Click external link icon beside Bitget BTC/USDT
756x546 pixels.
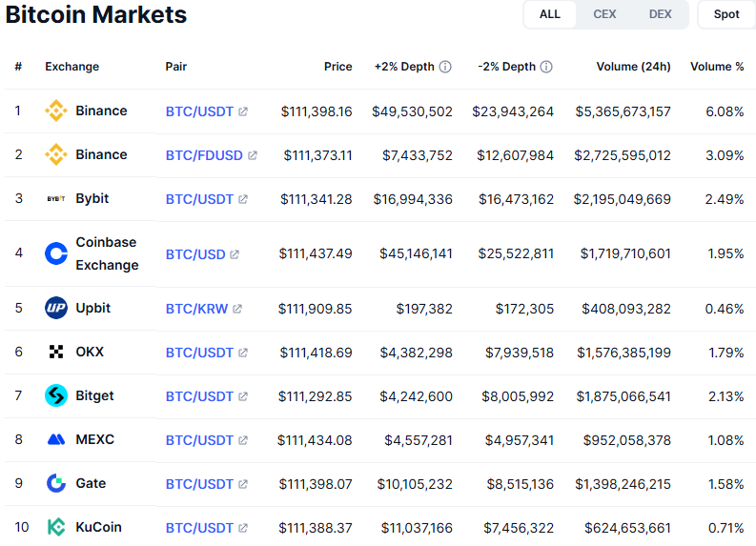coord(243,396)
